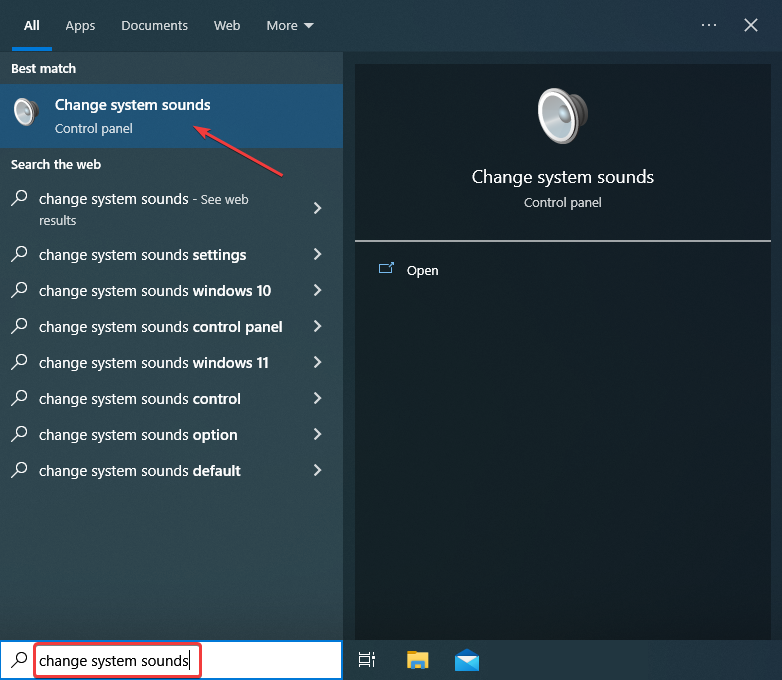Switch to the All tab

click(x=31, y=25)
